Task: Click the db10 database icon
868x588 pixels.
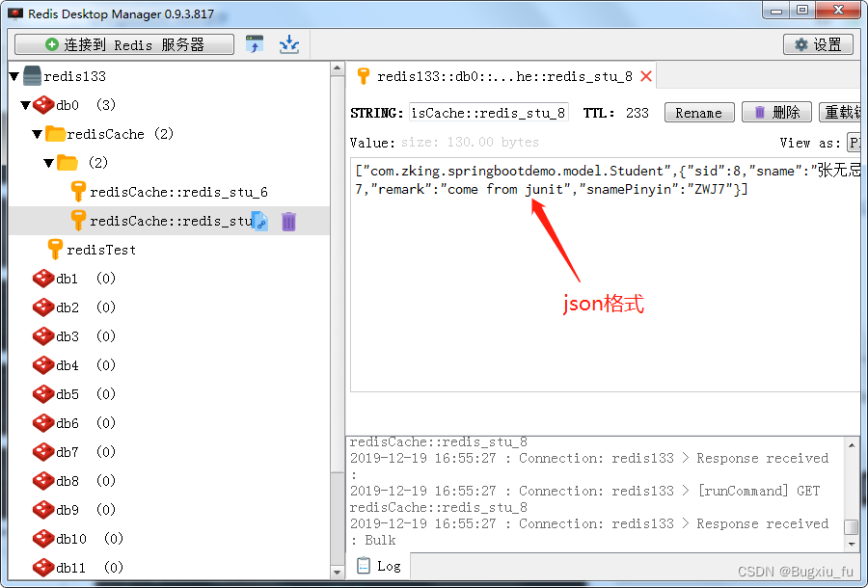Action: [43, 538]
